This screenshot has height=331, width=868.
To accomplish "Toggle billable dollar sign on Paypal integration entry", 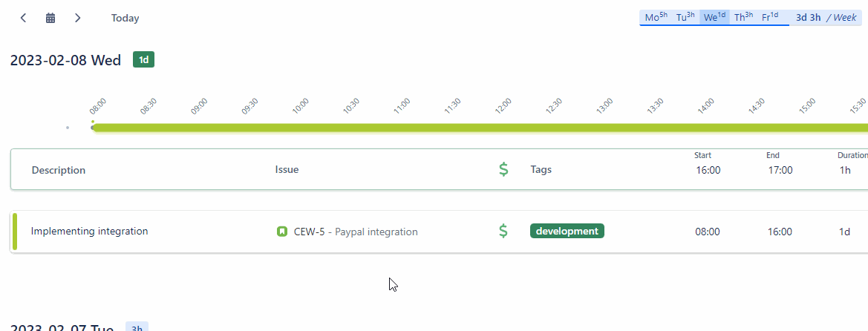I will 503,231.
